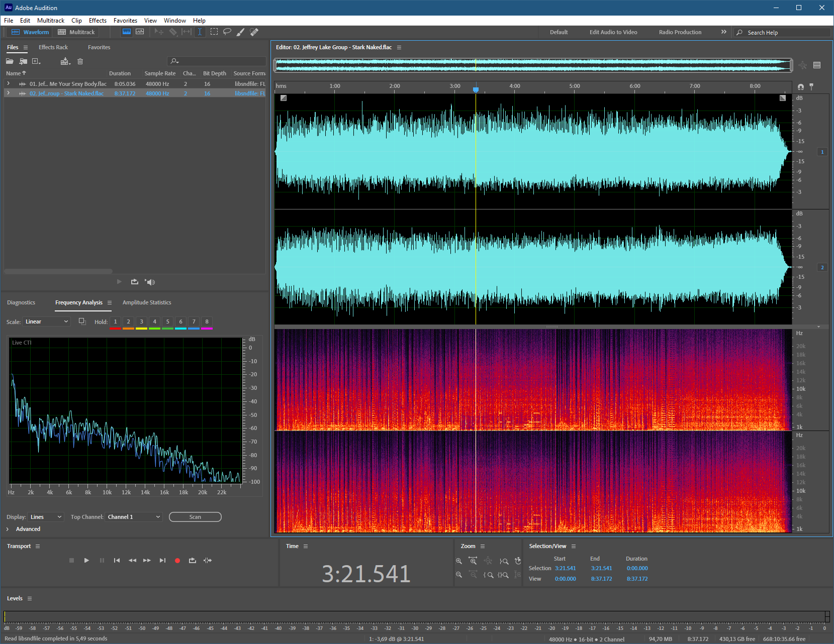
Task: Switch to Diagnostics tab
Action: point(21,302)
